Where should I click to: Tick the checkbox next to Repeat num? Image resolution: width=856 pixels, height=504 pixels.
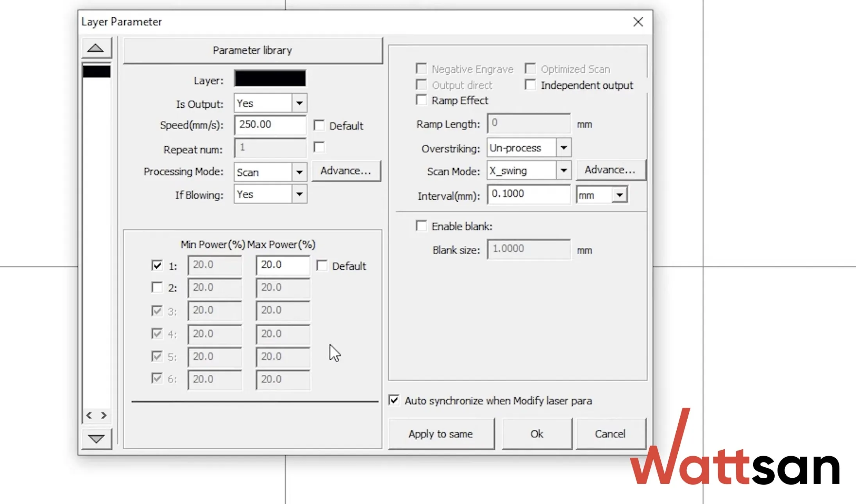[x=319, y=147]
